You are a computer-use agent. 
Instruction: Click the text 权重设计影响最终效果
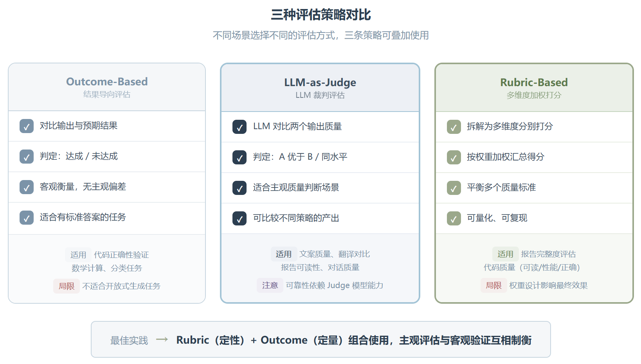tap(548, 285)
